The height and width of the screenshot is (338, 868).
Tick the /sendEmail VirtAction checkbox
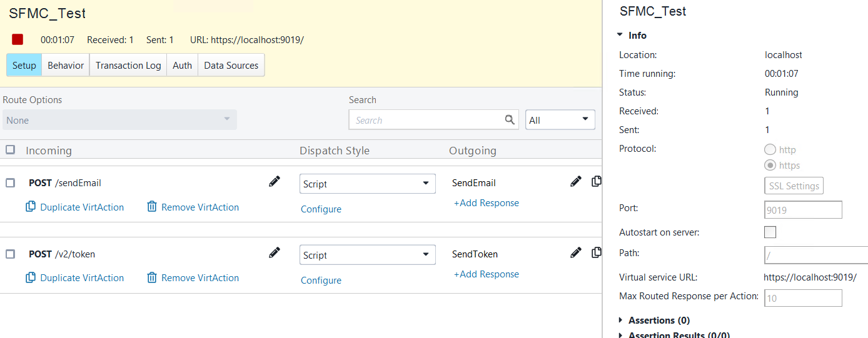10,183
